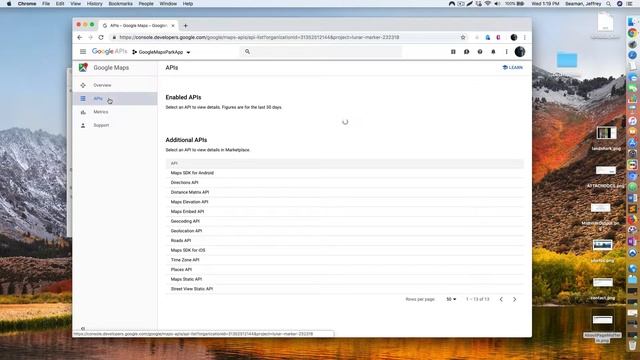This screenshot has height=360, width=640.
Task: Select the blue folder on desktop
Action: [567, 60]
